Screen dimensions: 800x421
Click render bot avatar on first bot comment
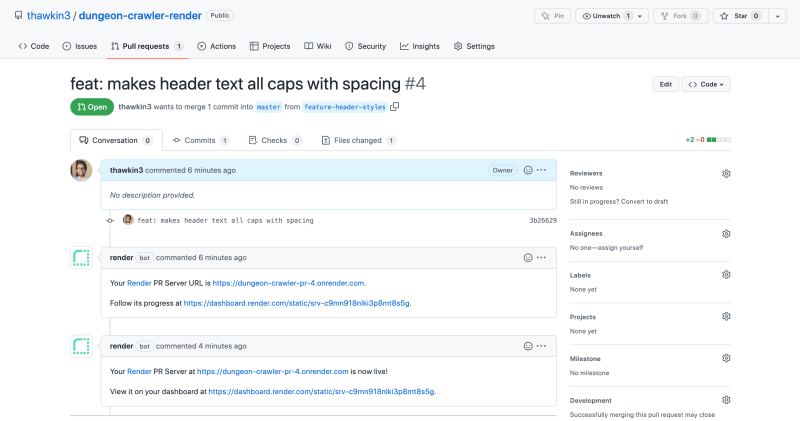(81, 258)
